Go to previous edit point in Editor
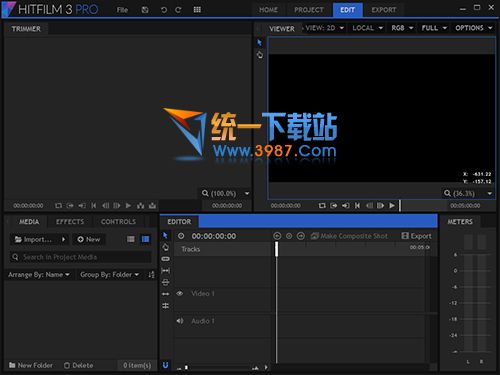 pyautogui.click(x=277, y=236)
